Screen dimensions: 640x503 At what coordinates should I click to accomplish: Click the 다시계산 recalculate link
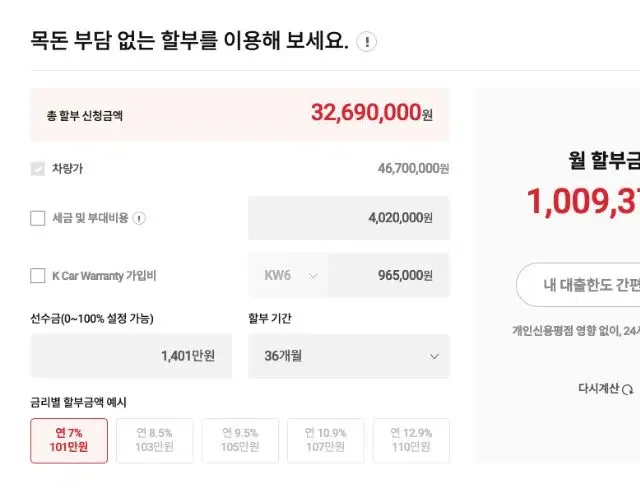(599, 389)
